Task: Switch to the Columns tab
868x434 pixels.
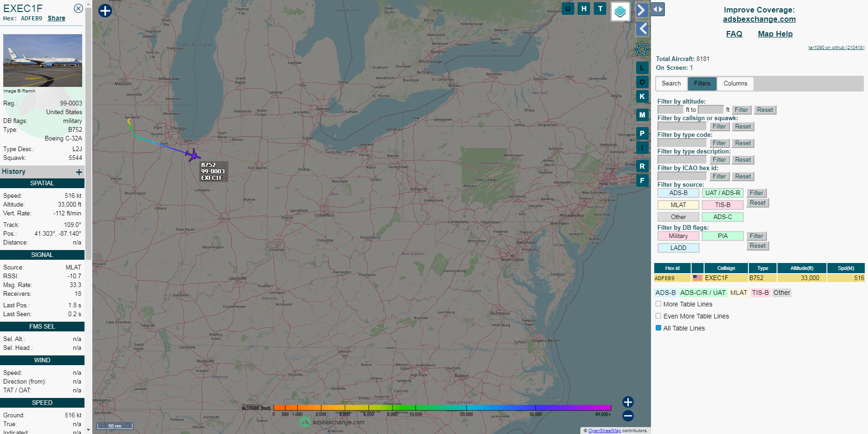Action: (735, 84)
